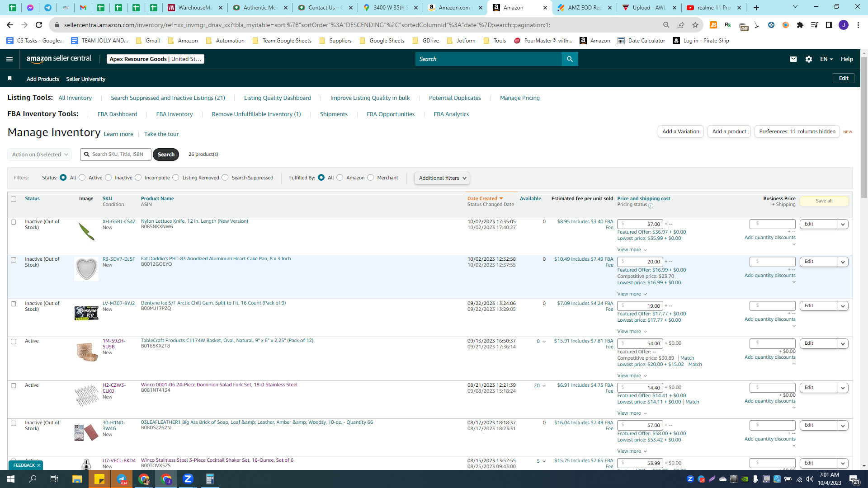Open Search Suppressed and Inactive Listings (21)
This screenshot has height=488, width=868.
[168, 98]
